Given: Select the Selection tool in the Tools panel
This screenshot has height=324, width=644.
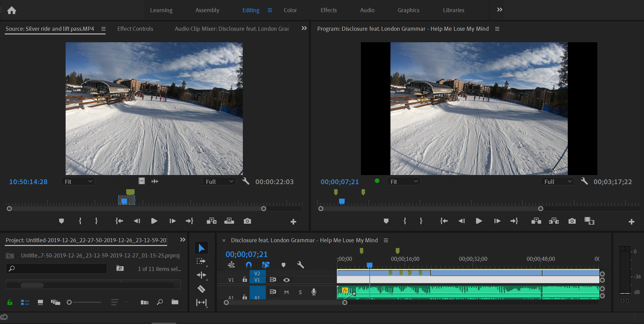Looking at the screenshot, I should pos(201,248).
